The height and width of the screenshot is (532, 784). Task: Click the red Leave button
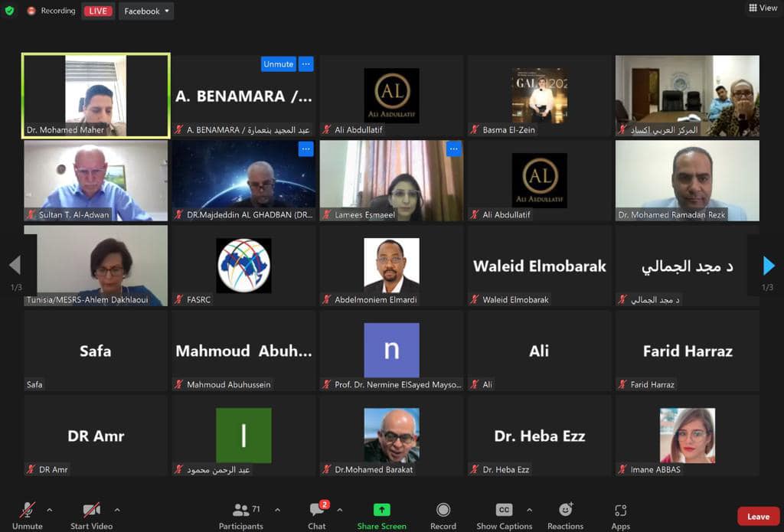pyautogui.click(x=759, y=517)
